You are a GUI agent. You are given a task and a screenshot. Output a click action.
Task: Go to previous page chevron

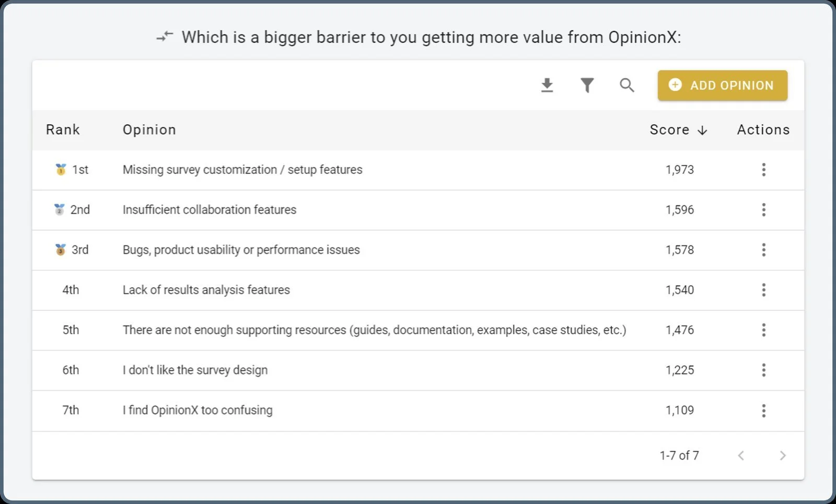(741, 455)
